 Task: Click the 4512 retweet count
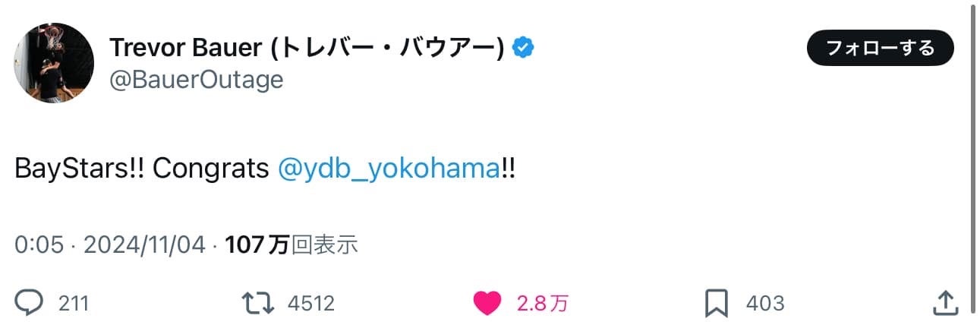[310, 304]
